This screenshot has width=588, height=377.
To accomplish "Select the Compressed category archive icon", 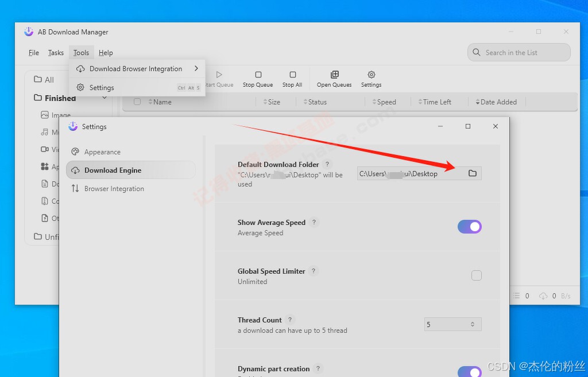I will 45,201.
